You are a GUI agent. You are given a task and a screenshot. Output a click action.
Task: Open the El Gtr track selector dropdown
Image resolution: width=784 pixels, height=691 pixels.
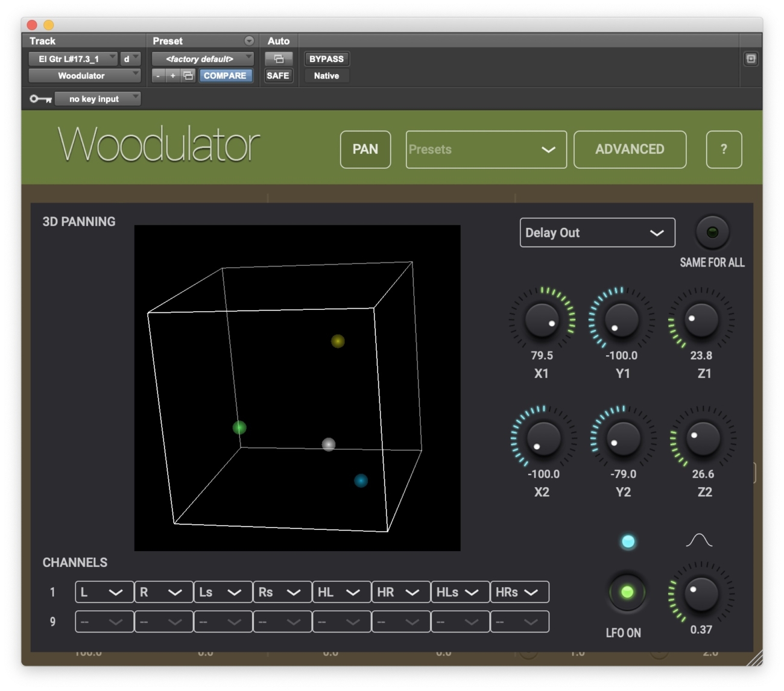pos(73,58)
